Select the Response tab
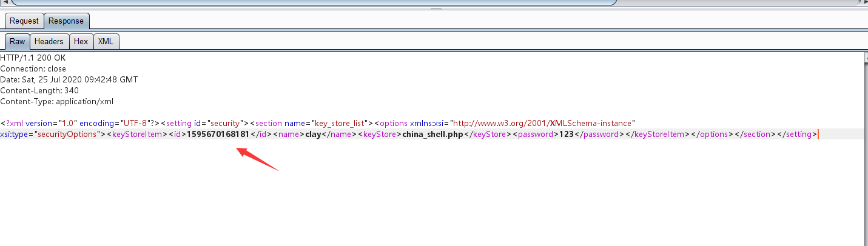The image size is (868, 246). (x=66, y=21)
